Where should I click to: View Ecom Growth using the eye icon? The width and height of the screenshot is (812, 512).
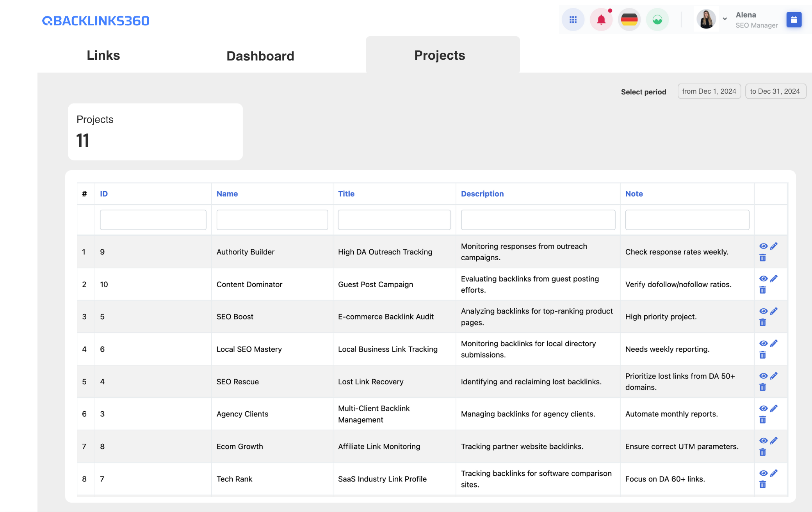[x=763, y=441]
